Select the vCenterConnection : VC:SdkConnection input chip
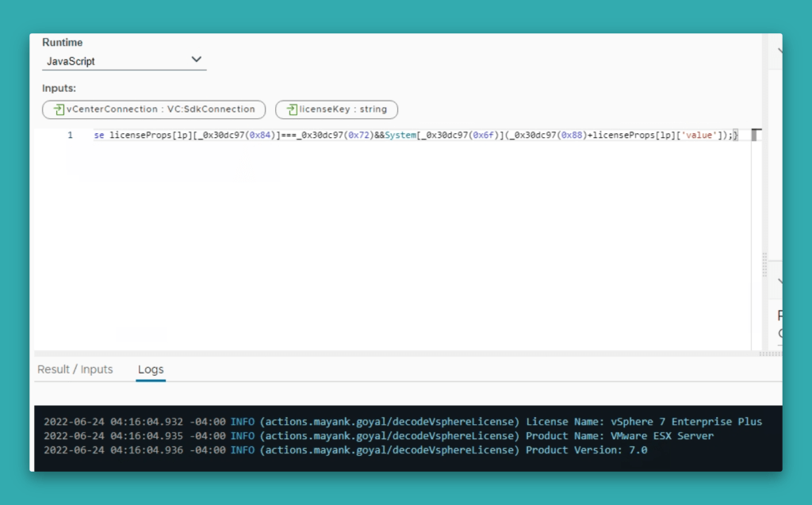The height and width of the screenshot is (505, 812). pos(154,109)
